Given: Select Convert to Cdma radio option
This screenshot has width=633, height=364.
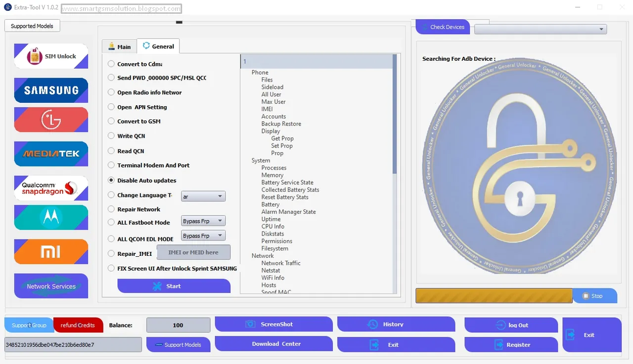Looking at the screenshot, I should tap(112, 64).
